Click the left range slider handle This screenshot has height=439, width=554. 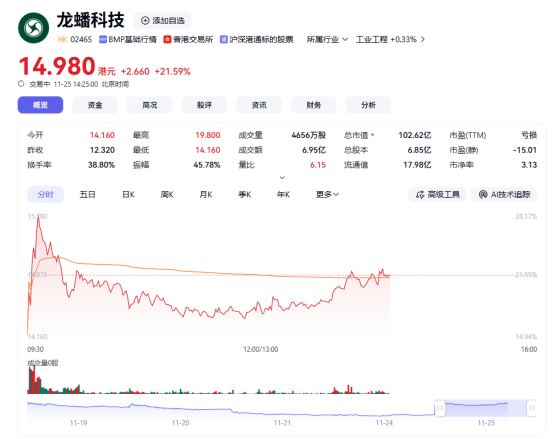coord(440,408)
